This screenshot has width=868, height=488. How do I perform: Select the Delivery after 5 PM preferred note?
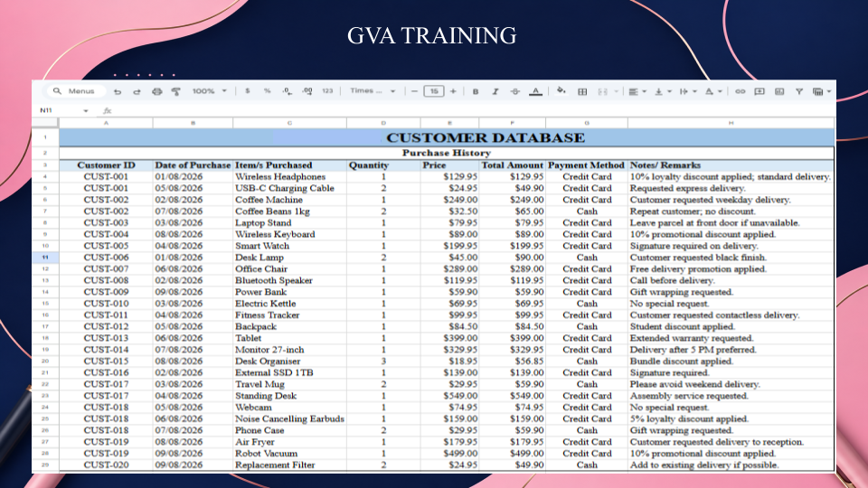pos(731,350)
